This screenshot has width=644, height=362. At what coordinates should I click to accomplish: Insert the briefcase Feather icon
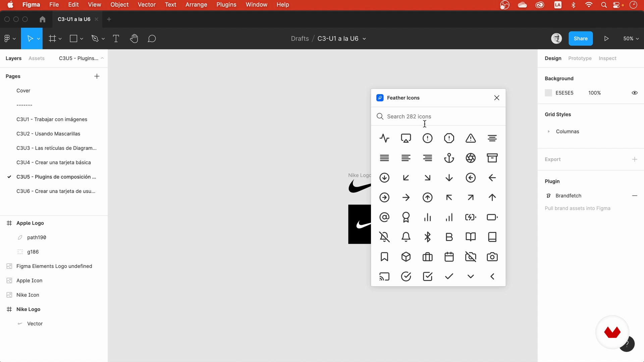click(x=427, y=257)
